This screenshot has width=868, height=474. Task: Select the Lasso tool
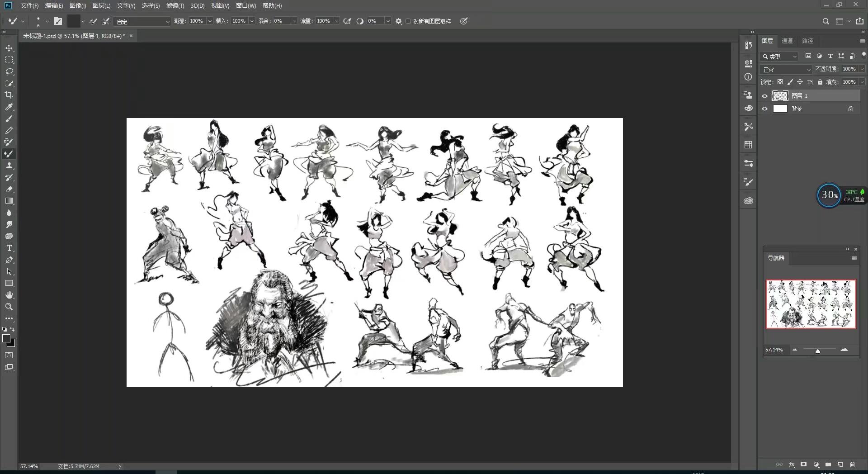9,71
